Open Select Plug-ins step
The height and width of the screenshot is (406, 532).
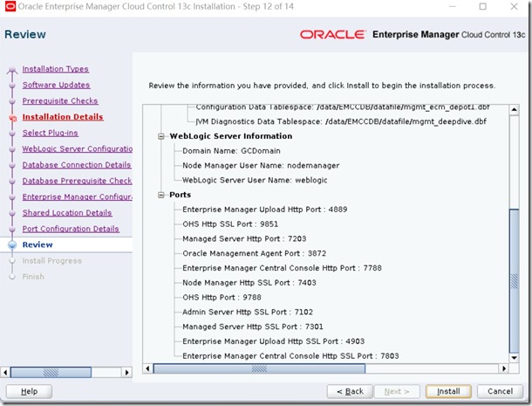click(51, 133)
